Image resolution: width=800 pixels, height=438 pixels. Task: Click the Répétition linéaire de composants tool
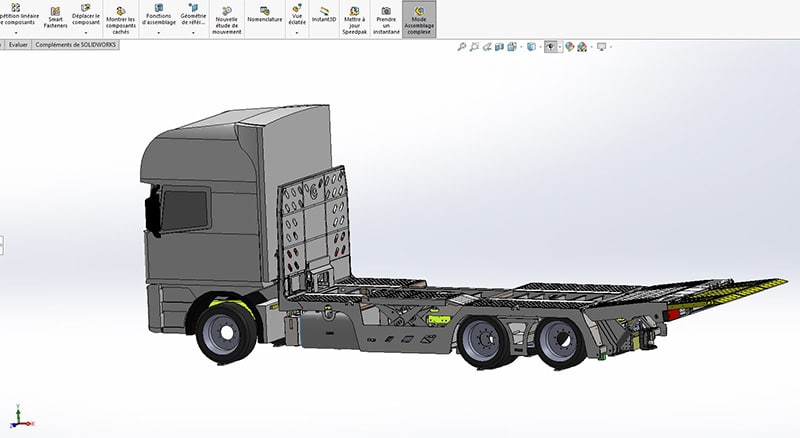coord(17,14)
